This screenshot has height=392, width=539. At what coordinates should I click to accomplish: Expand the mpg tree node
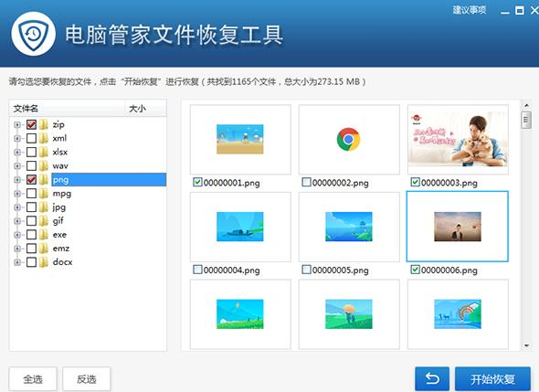pos(16,193)
